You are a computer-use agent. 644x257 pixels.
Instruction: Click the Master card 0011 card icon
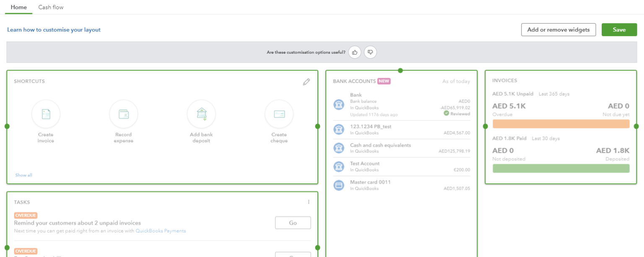(339, 185)
